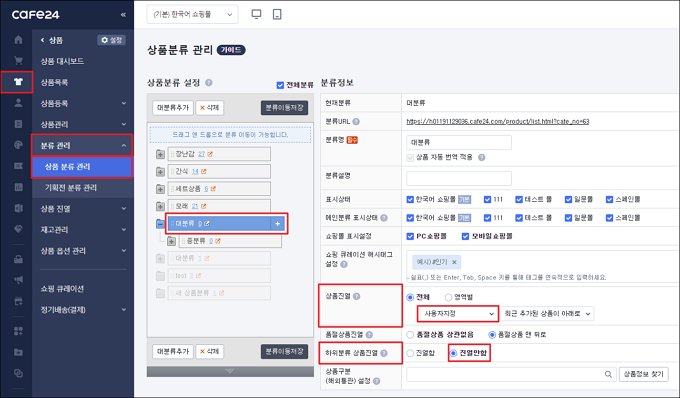
Task: Toggle 한국어 쇼핑몰 checkbox in 표시상태 row
Action: click(410, 199)
